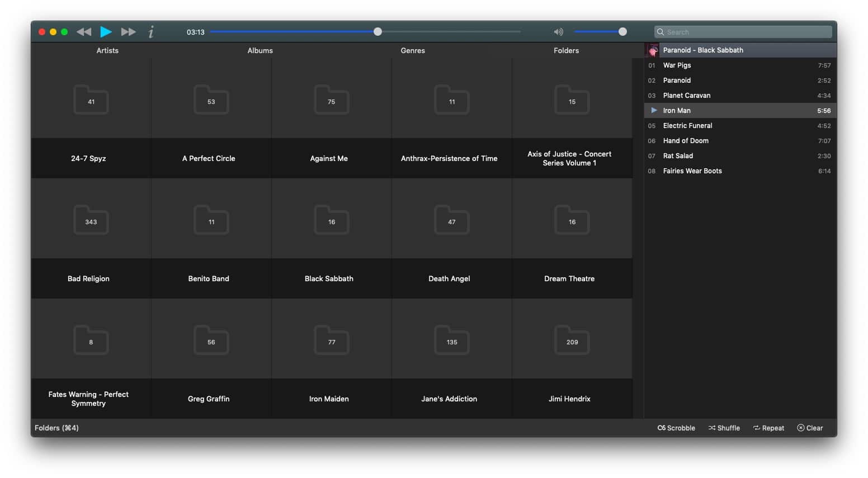Mute audio via the speaker icon
The width and height of the screenshot is (868, 478).
[558, 32]
